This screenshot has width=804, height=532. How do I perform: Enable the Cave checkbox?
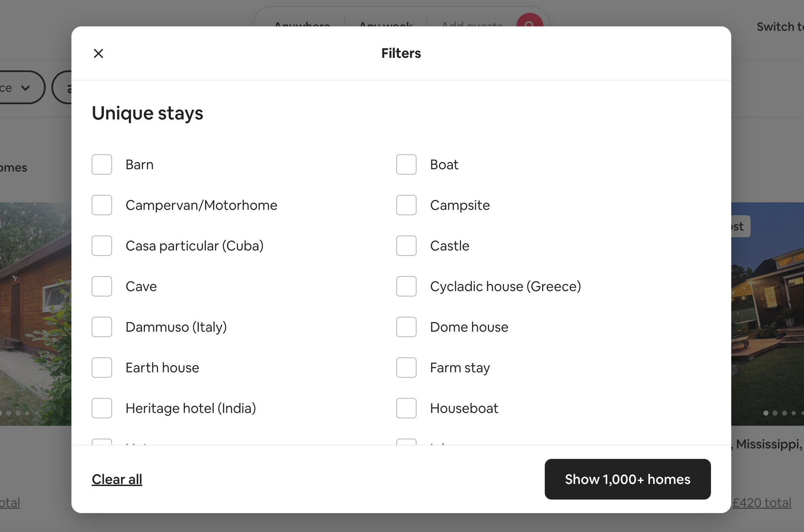pyautogui.click(x=101, y=286)
